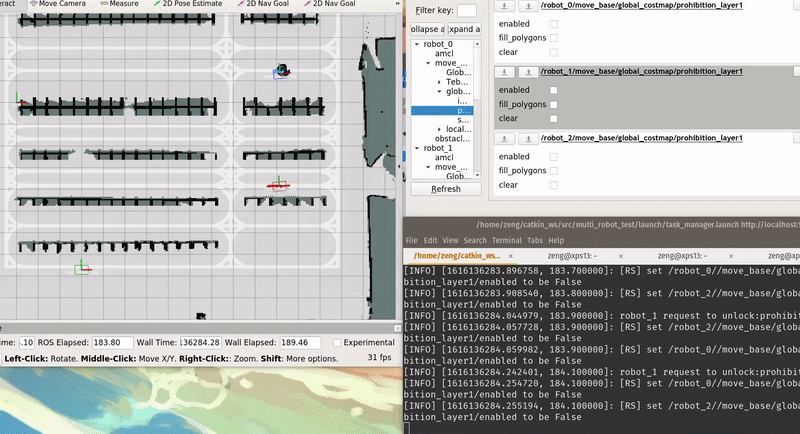Tick the 'clear' checkbox for robot_1
Viewport: 800px width, 434px height.
point(554,118)
